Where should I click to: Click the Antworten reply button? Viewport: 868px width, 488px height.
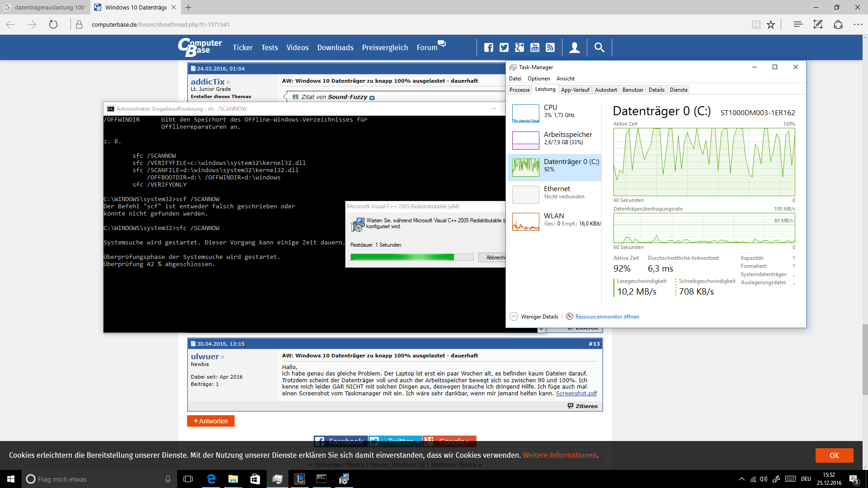click(x=211, y=421)
